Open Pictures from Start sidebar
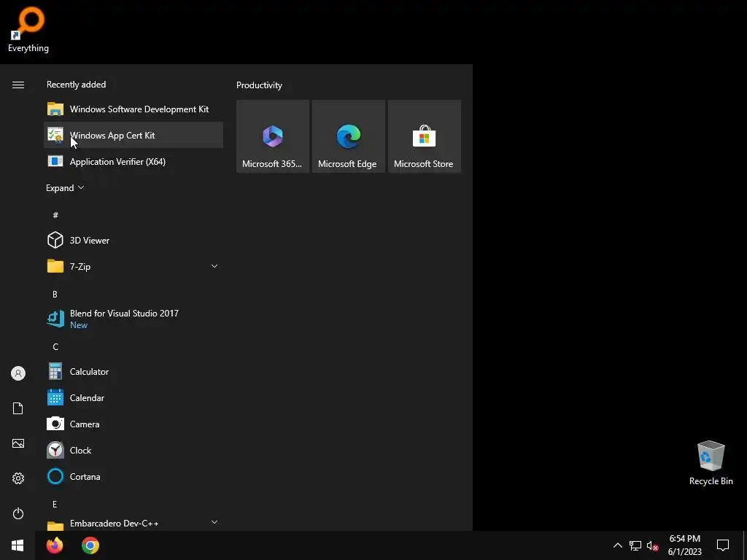 coord(18,443)
